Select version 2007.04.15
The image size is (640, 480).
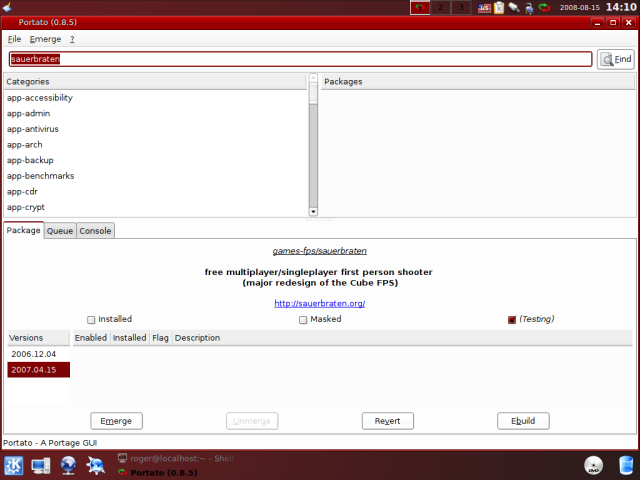[x=38, y=370]
